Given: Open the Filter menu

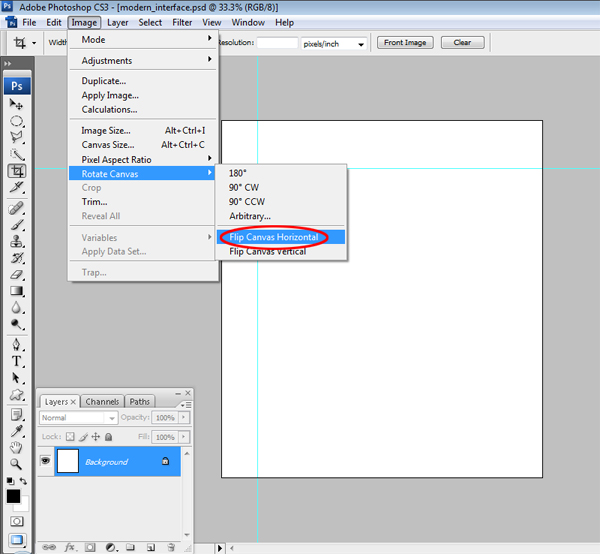Looking at the screenshot, I should 182,23.
